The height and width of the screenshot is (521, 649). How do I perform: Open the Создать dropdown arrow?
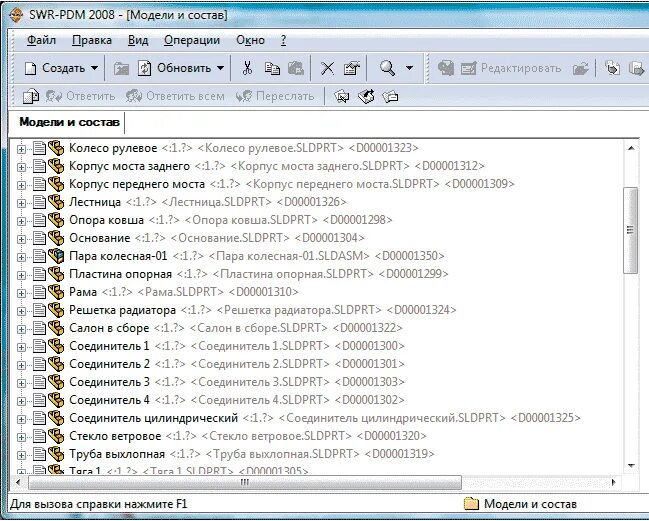pyautogui.click(x=95, y=68)
